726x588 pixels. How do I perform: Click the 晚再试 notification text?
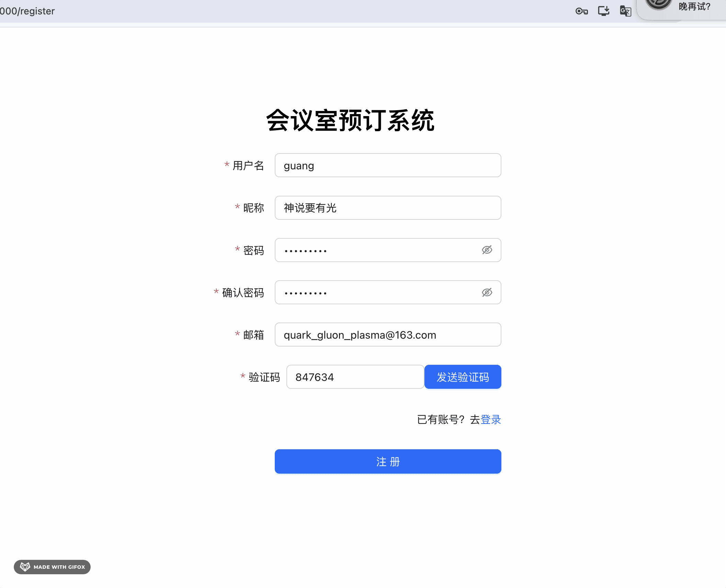coord(694,7)
